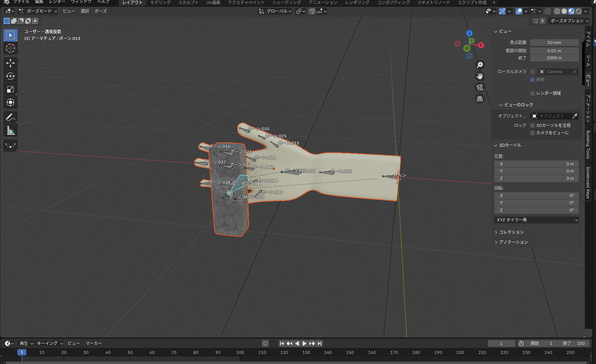Image resolution: width=596 pixels, height=364 pixels.
Task: Click the 範囲の開始 0.01 m field
Action: pyautogui.click(x=555, y=51)
